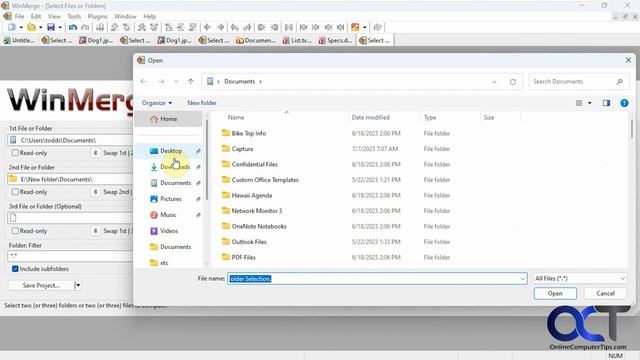
Task: Select Downloads in the navigation pane
Action: (x=175, y=167)
